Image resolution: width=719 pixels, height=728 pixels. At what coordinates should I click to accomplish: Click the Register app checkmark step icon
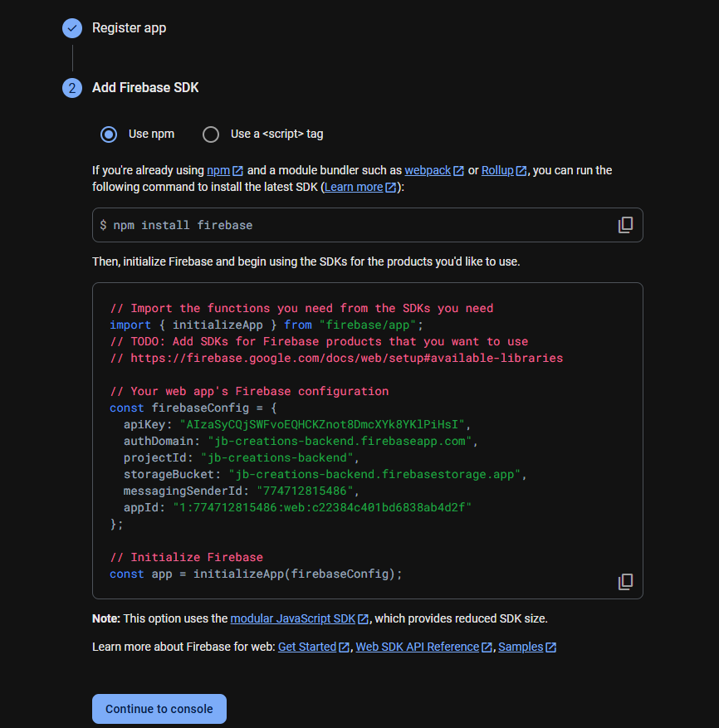(x=72, y=28)
